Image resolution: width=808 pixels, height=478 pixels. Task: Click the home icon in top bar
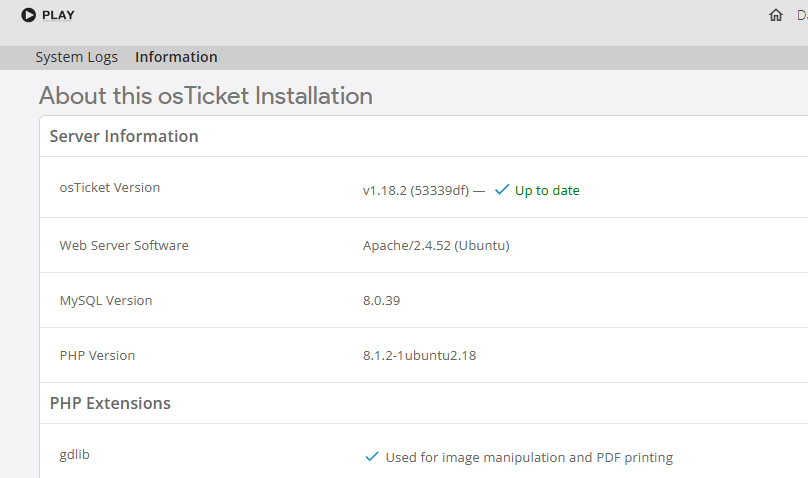(x=776, y=15)
